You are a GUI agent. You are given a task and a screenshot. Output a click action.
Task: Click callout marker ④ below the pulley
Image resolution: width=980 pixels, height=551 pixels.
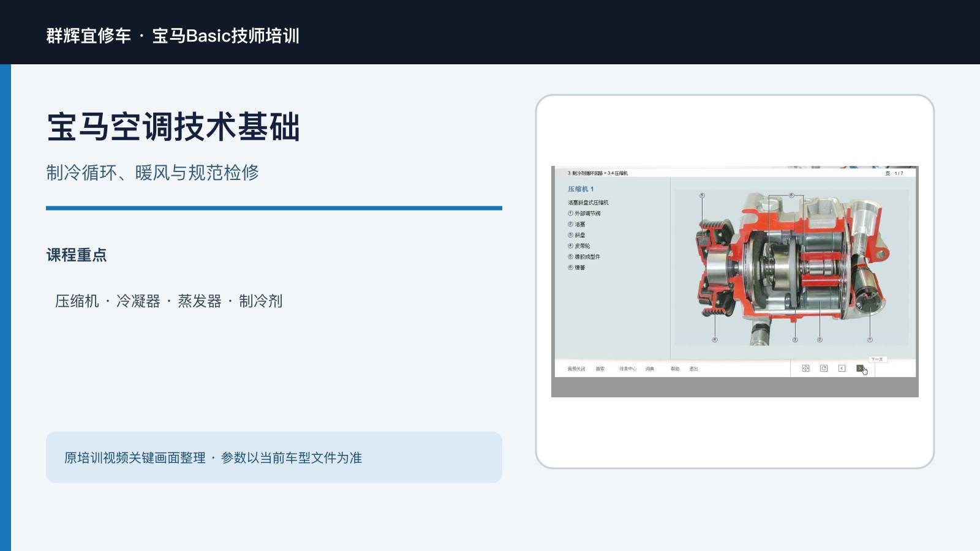pyautogui.click(x=715, y=340)
